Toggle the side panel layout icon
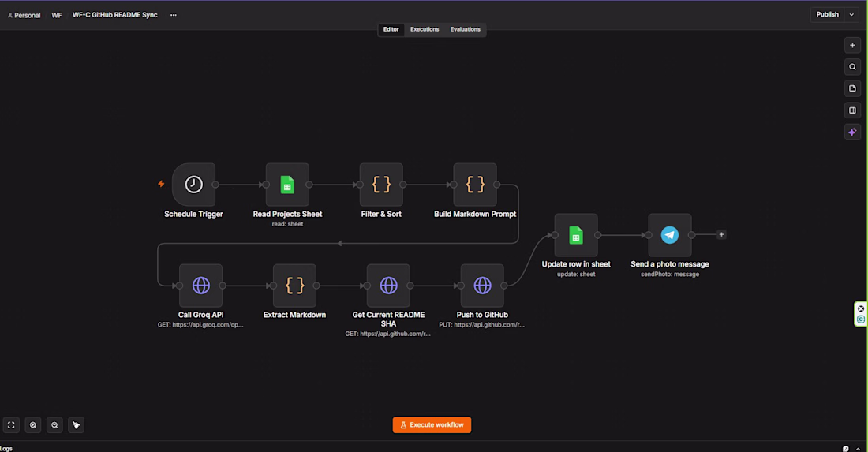 pyautogui.click(x=852, y=110)
